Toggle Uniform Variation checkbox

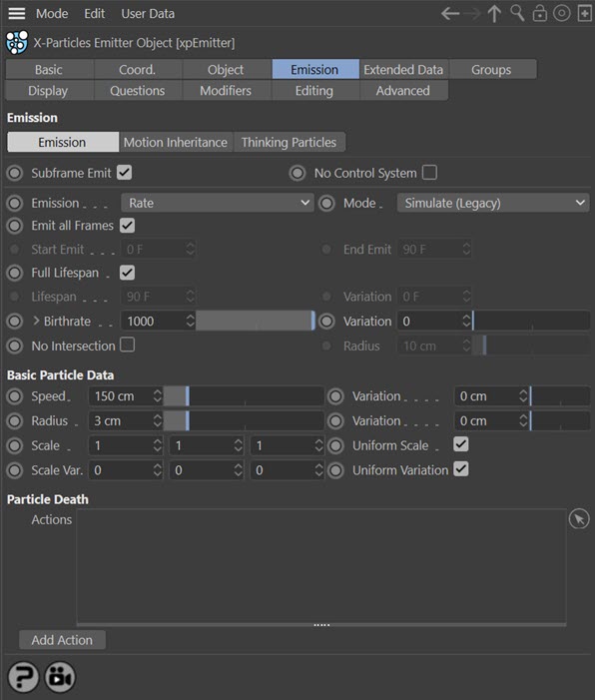click(460, 469)
